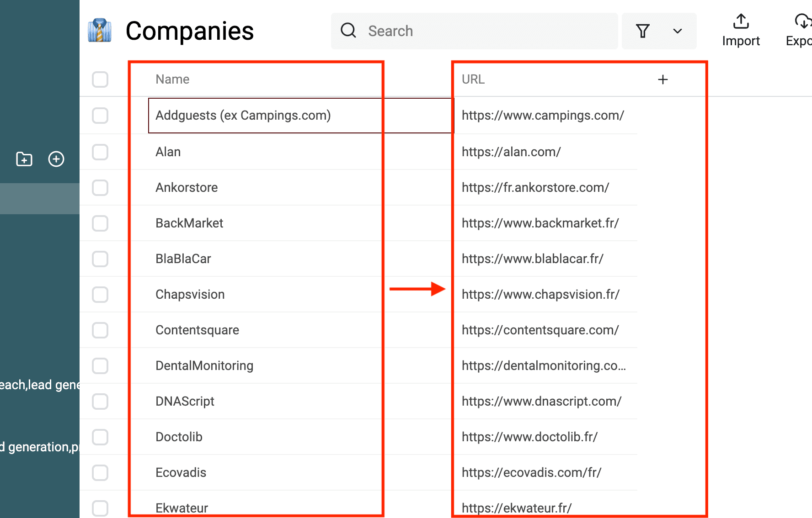Open the filter funnel icon

[643, 31]
